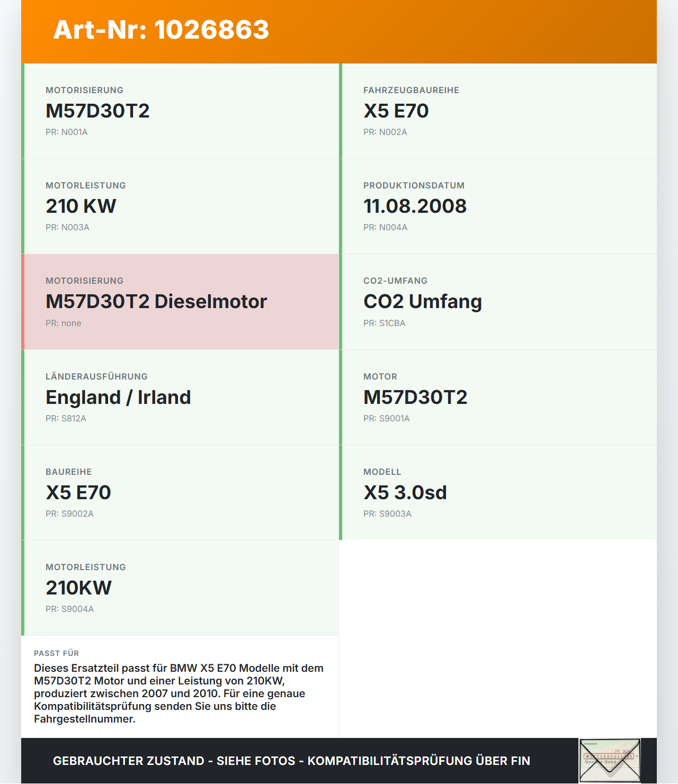Screen dimensions: 678x784
Task: Click the PR: S9003A code
Action: pos(387,513)
